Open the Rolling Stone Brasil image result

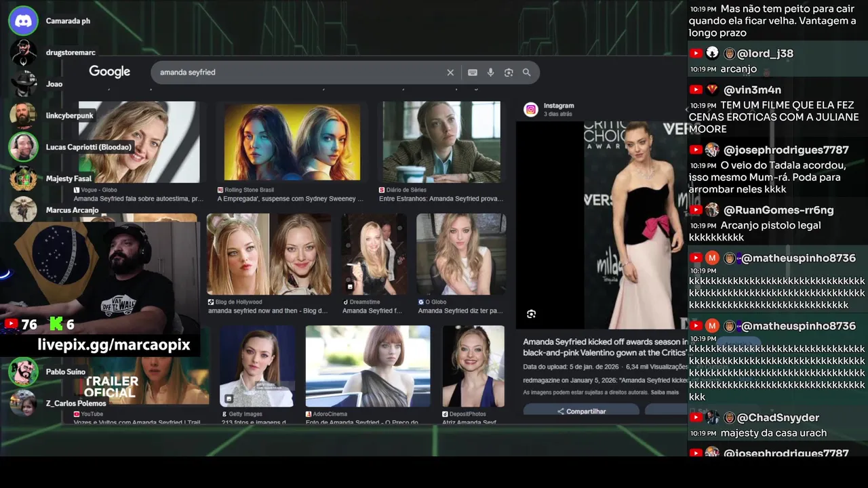[x=292, y=144]
